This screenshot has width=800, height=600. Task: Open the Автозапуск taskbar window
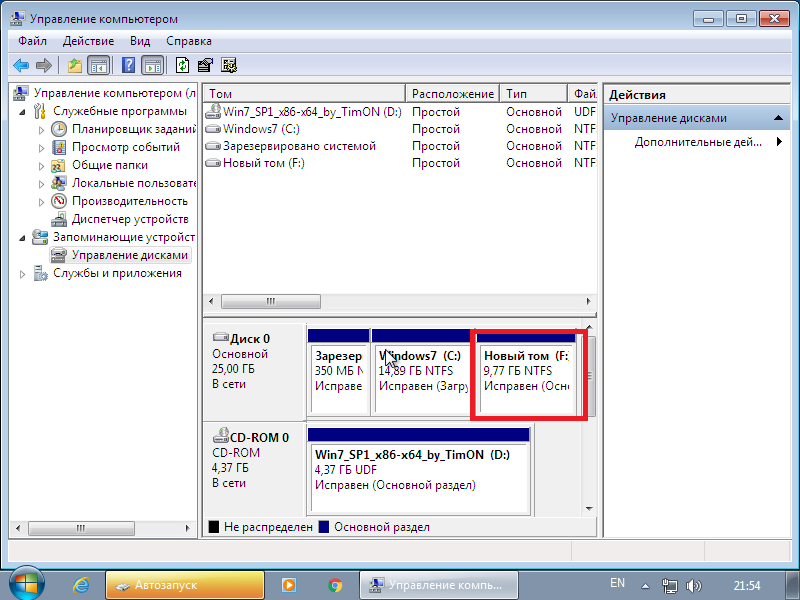click(x=185, y=585)
